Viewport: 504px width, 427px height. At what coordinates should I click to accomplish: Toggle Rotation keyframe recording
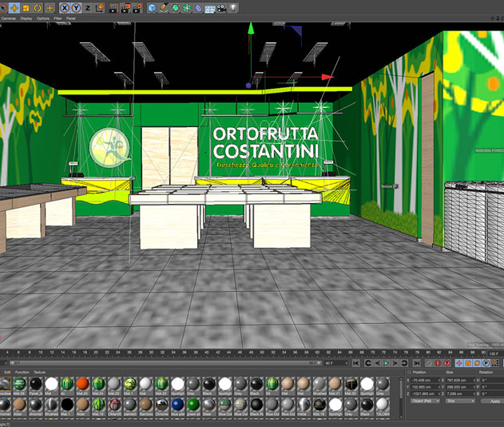477,363
